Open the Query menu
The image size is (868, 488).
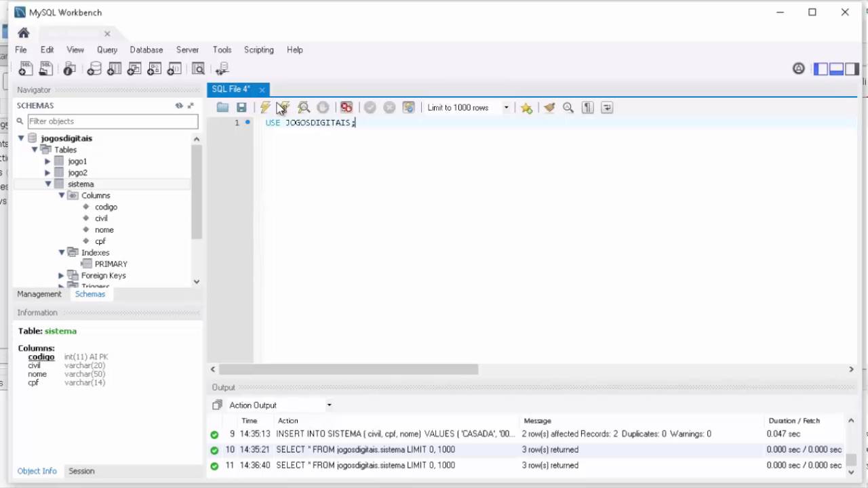[x=107, y=49]
